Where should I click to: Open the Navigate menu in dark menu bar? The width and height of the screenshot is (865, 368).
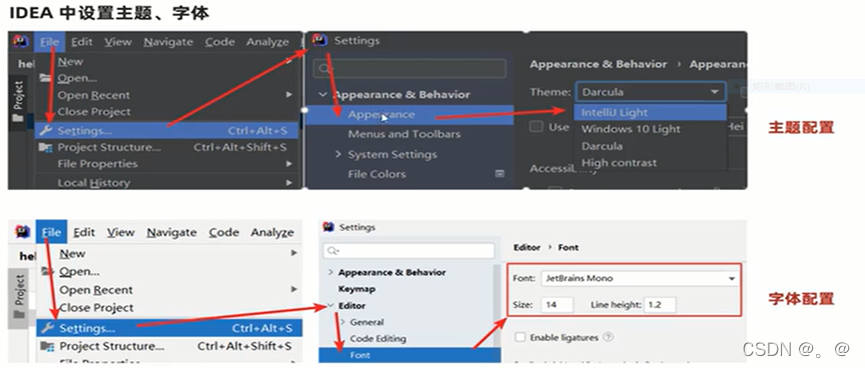(168, 42)
